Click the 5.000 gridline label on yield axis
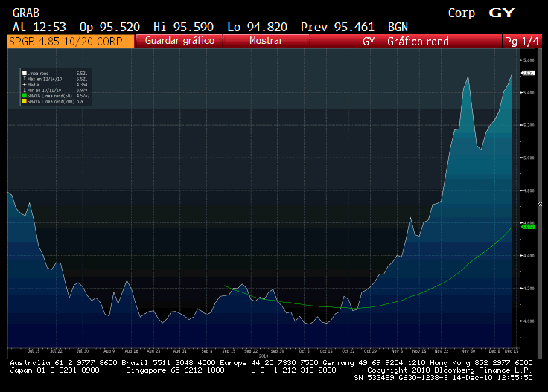The image size is (548, 392). (x=529, y=158)
